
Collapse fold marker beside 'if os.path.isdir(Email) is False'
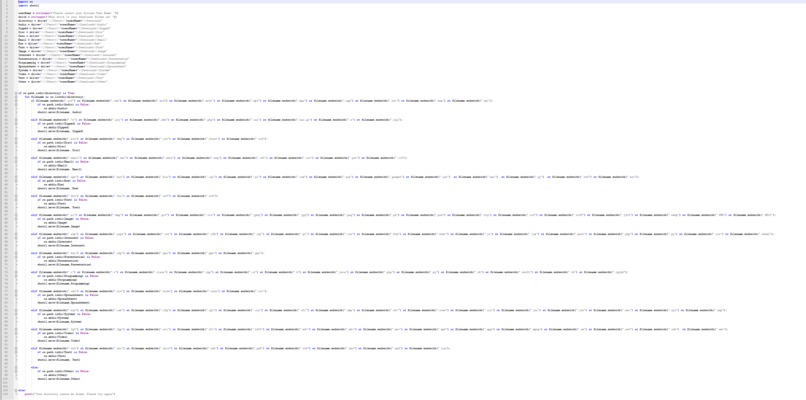coord(16,161)
